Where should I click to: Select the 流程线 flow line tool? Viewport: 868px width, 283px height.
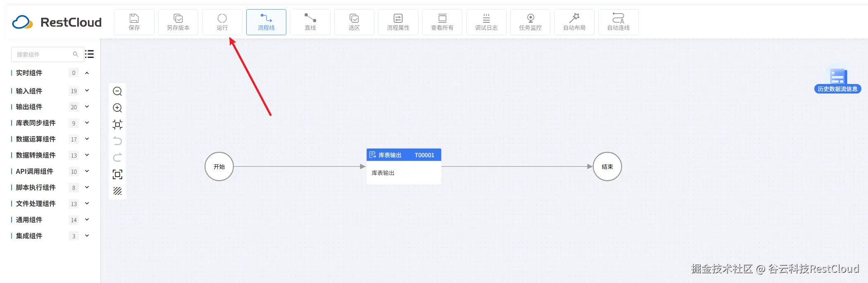[266, 22]
